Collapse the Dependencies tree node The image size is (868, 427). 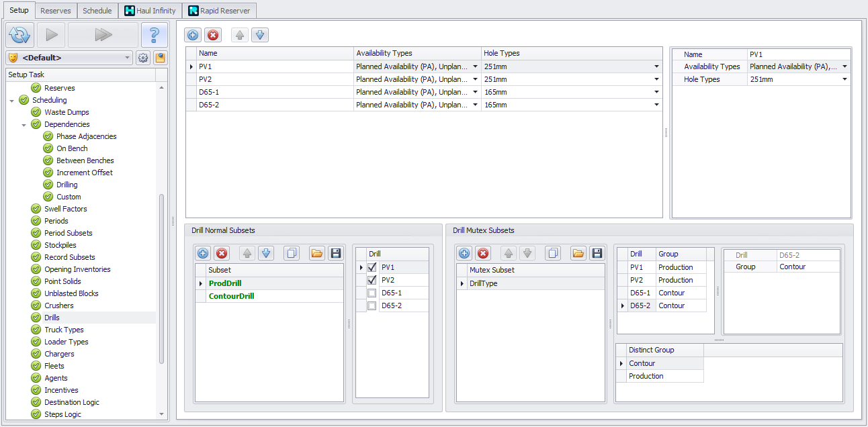24,124
